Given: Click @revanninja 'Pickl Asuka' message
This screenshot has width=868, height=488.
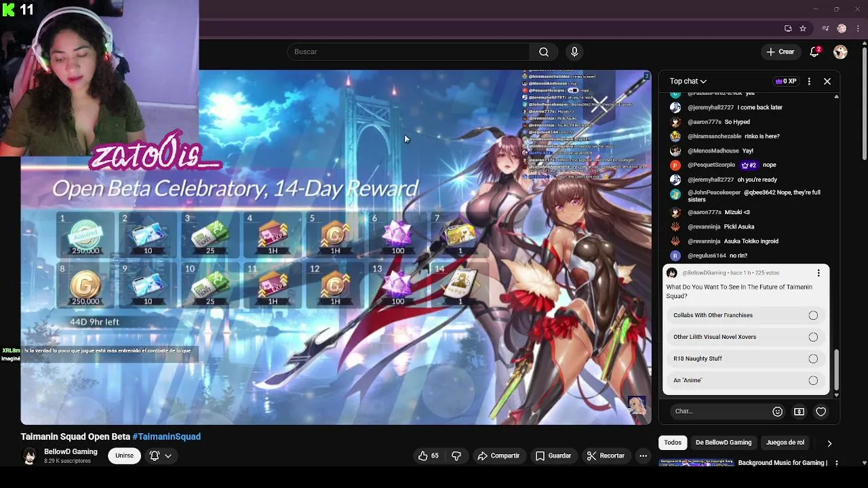Looking at the screenshot, I should click(x=712, y=227).
